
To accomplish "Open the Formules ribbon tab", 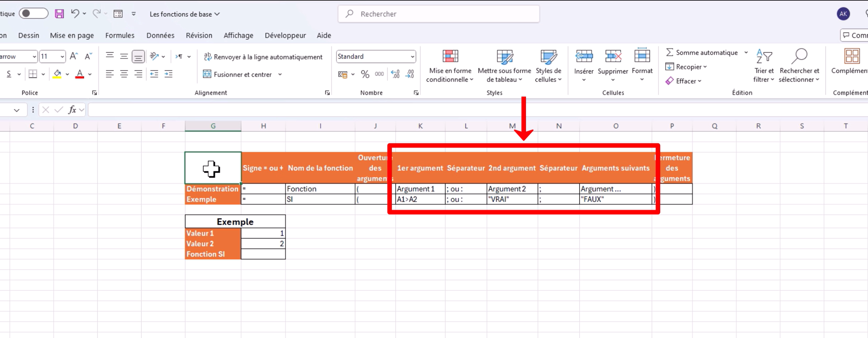I will click(x=120, y=35).
